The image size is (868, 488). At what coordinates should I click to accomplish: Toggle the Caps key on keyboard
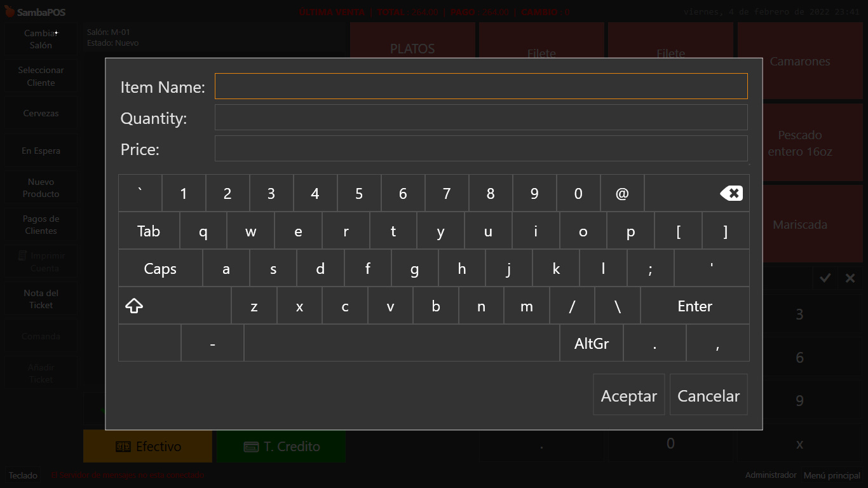coord(160,269)
